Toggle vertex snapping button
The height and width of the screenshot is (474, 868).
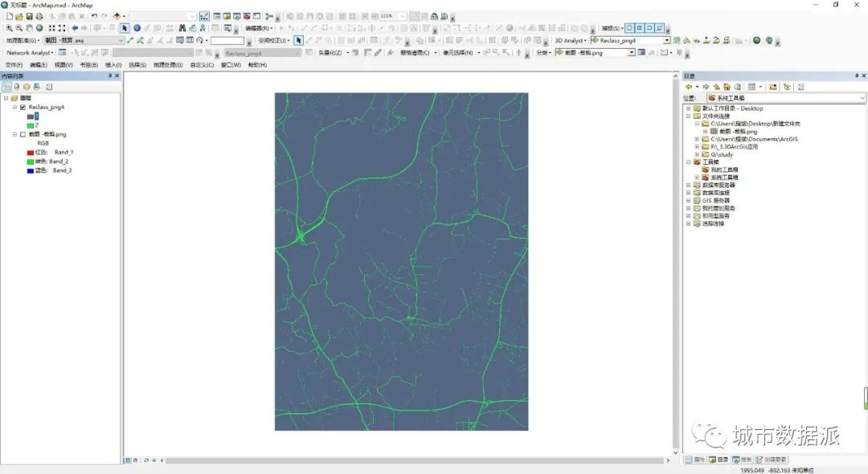pyautogui.click(x=649, y=27)
